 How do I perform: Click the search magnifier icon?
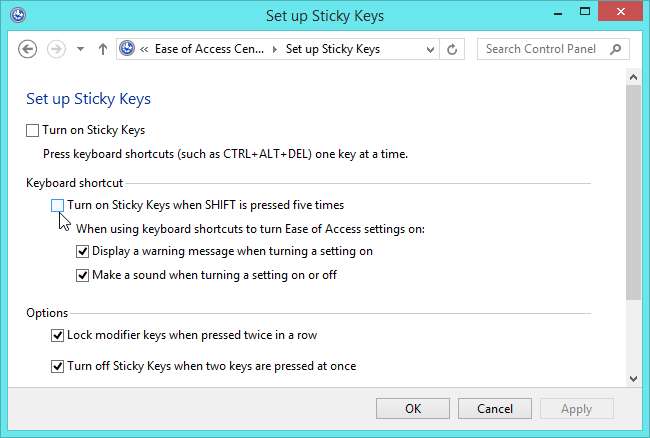tap(616, 49)
